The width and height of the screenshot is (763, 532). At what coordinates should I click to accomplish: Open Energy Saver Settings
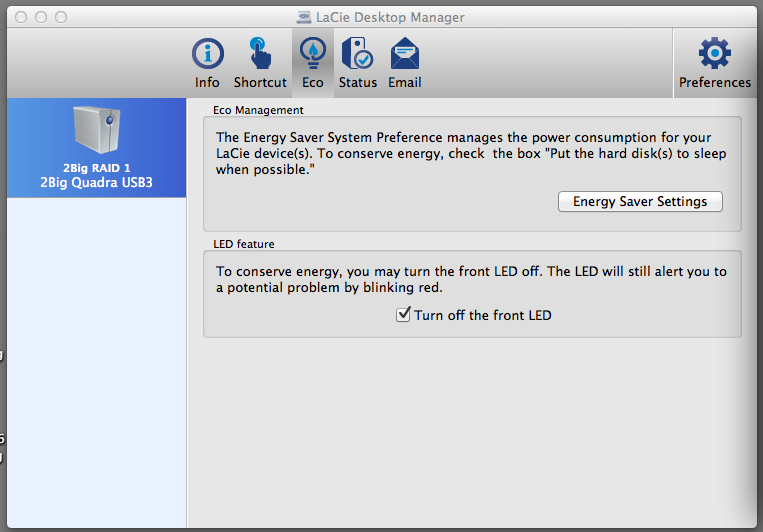(x=640, y=202)
